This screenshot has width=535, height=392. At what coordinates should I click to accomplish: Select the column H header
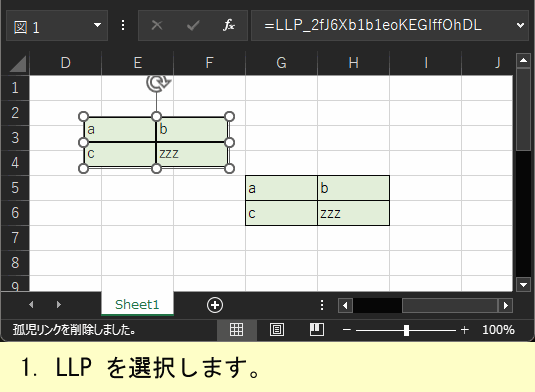[353, 63]
